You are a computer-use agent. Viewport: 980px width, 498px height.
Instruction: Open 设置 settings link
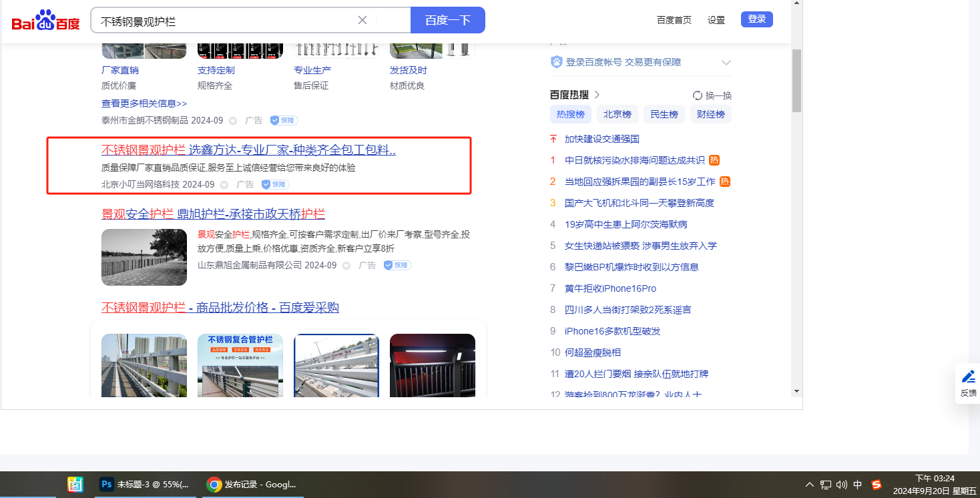[716, 20]
